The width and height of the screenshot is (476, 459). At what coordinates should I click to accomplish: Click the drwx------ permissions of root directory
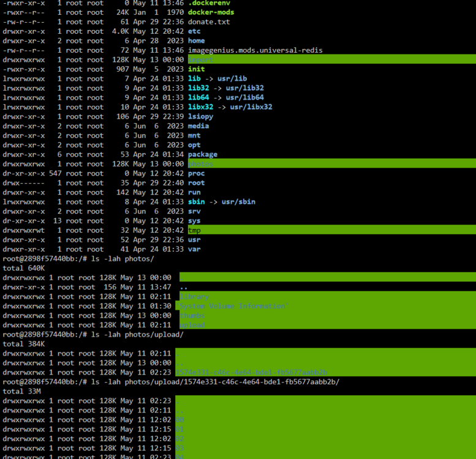coord(24,183)
